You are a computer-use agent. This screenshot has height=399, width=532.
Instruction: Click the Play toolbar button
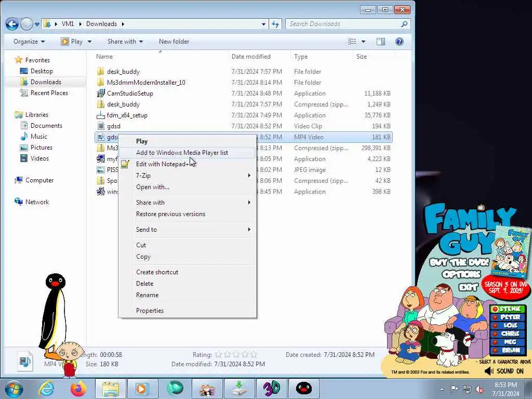pos(72,42)
